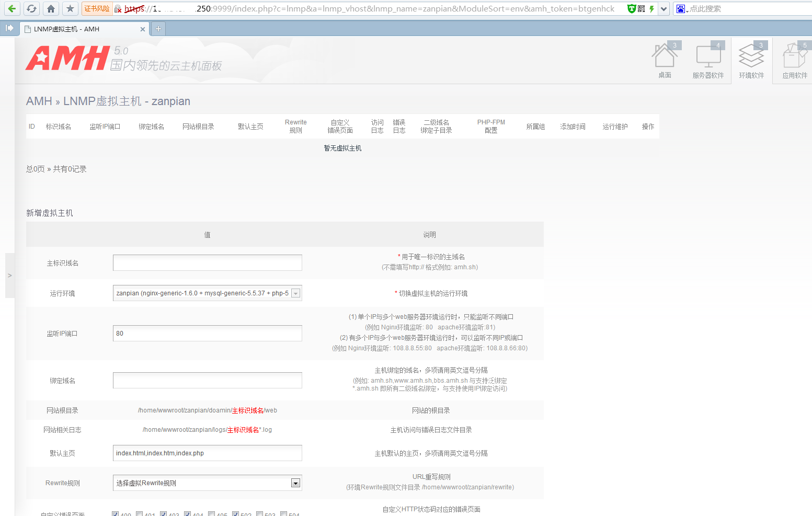Open the 运行环境 zanpian dropdown
This screenshot has width=812, height=516.
point(208,293)
